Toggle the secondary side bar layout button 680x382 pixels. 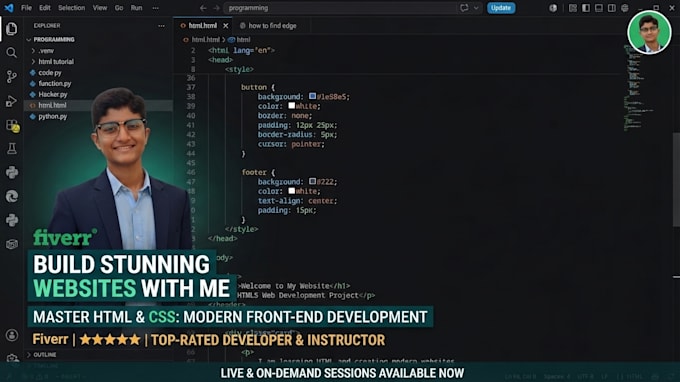point(611,8)
